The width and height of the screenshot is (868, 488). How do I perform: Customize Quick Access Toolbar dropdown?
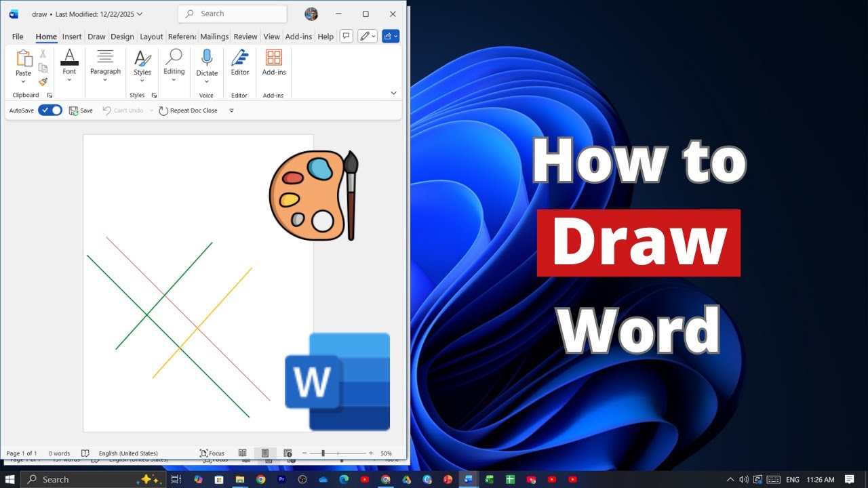click(231, 110)
